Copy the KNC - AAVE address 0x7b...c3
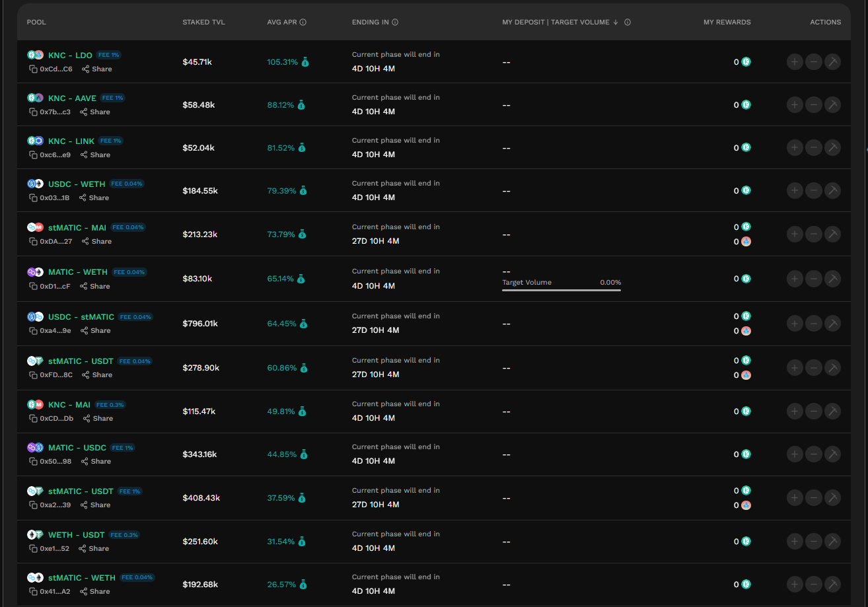 [33, 112]
